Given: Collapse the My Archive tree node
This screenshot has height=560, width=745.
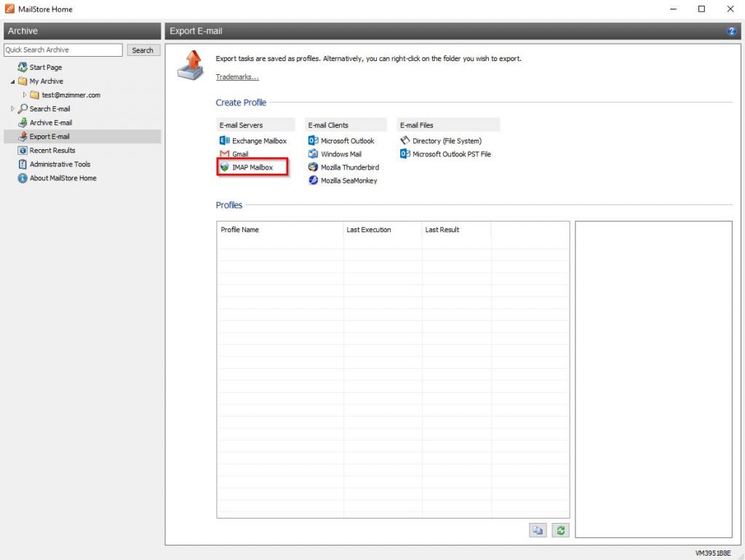Looking at the screenshot, I should click(12, 81).
